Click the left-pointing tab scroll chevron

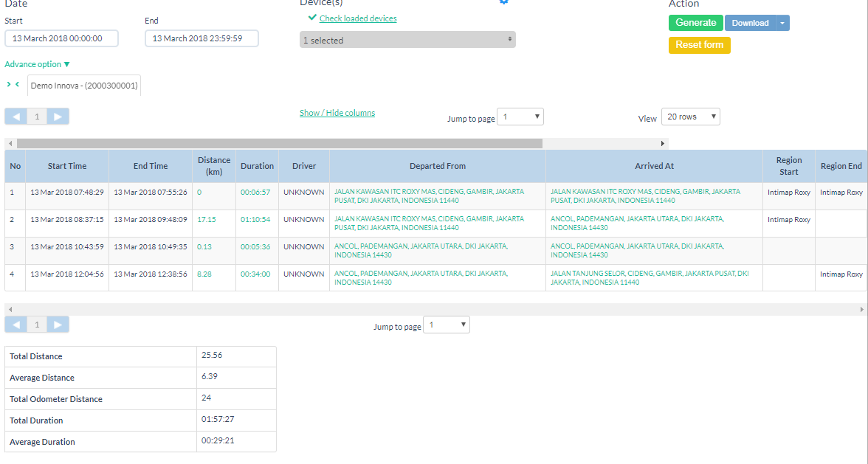[17, 84]
